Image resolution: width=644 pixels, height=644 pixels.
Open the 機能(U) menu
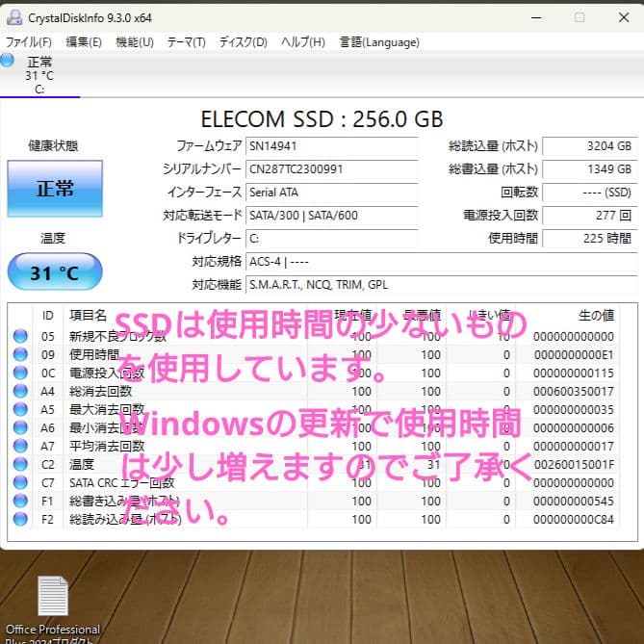(135, 42)
